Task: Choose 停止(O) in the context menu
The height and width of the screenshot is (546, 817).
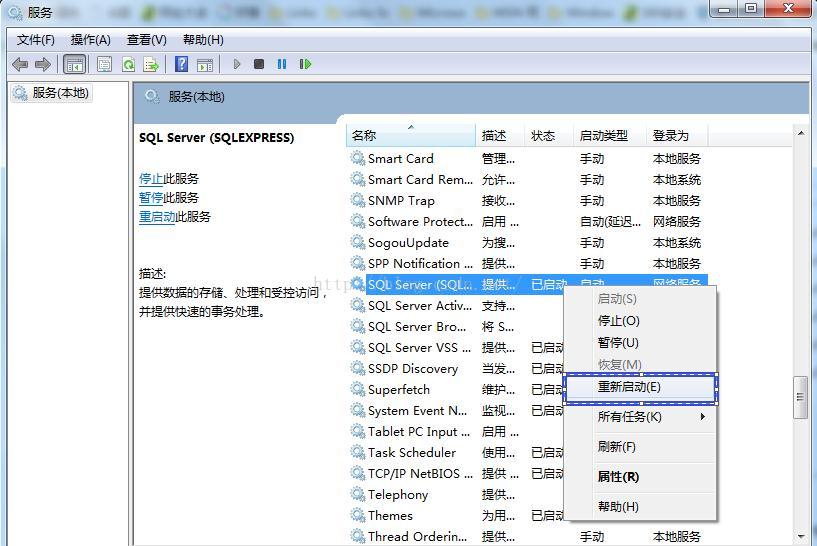Action: click(640, 321)
